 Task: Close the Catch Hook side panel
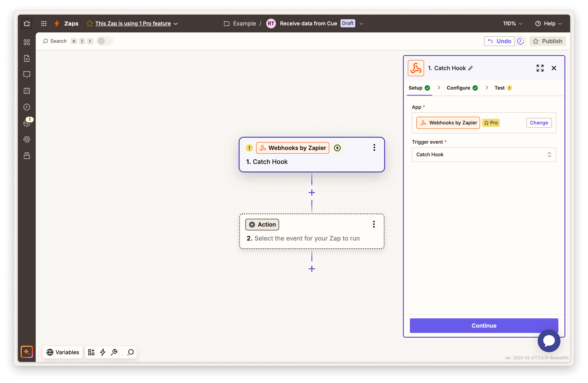click(x=554, y=68)
